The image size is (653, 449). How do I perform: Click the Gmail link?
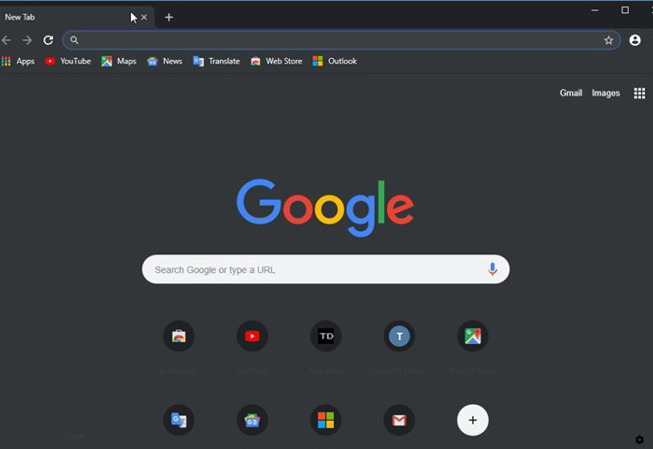click(571, 93)
